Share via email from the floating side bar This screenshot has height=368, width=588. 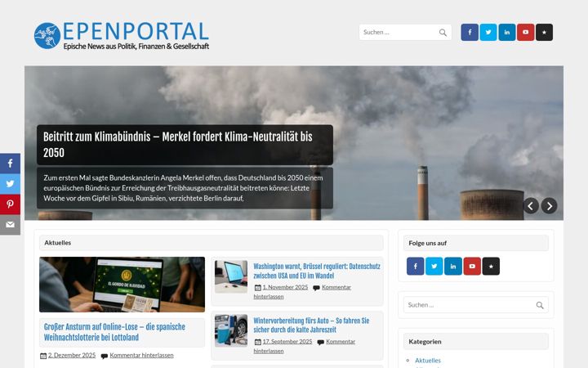click(x=10, y=225)
